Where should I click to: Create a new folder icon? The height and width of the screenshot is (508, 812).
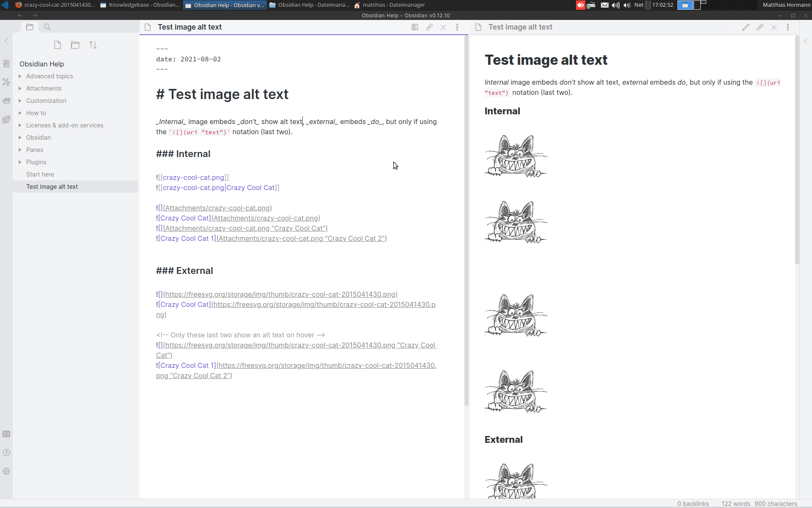click(x=75, y=45)
